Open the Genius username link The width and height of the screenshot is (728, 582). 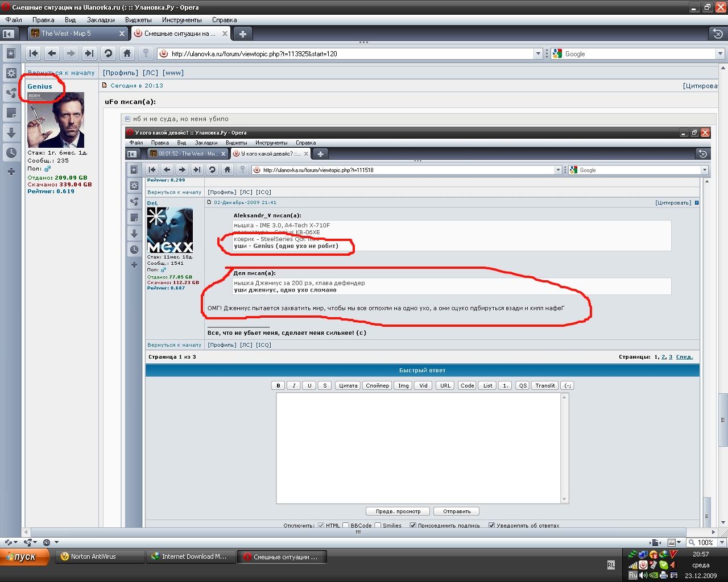[x=40, y=86]
